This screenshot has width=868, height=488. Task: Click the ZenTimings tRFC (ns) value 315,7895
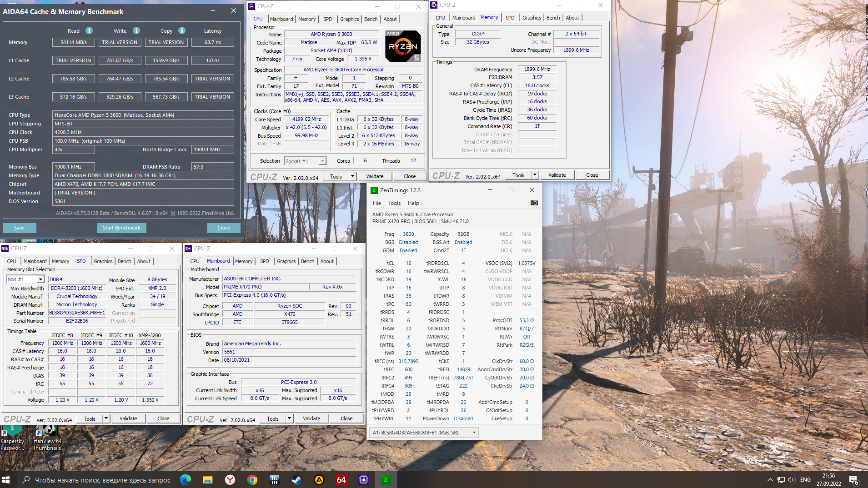pos(408,361)
